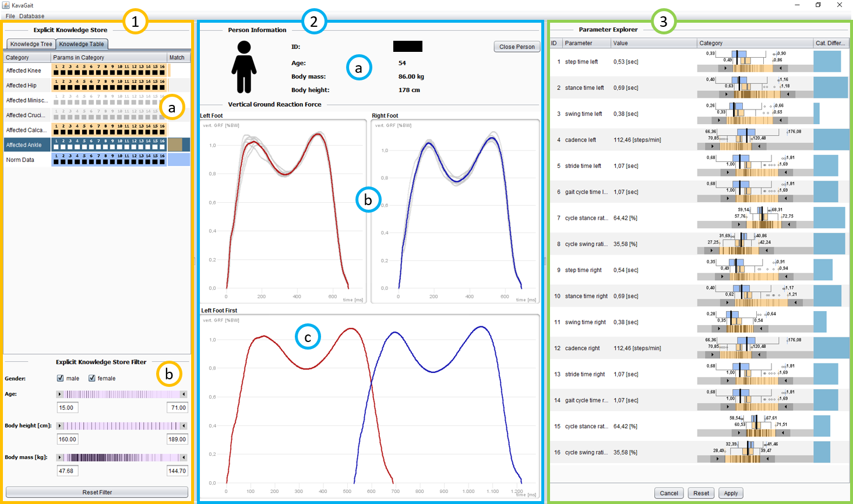Click the value '0,54 [sec]'
853x504 pixels.
click(626, 270)
